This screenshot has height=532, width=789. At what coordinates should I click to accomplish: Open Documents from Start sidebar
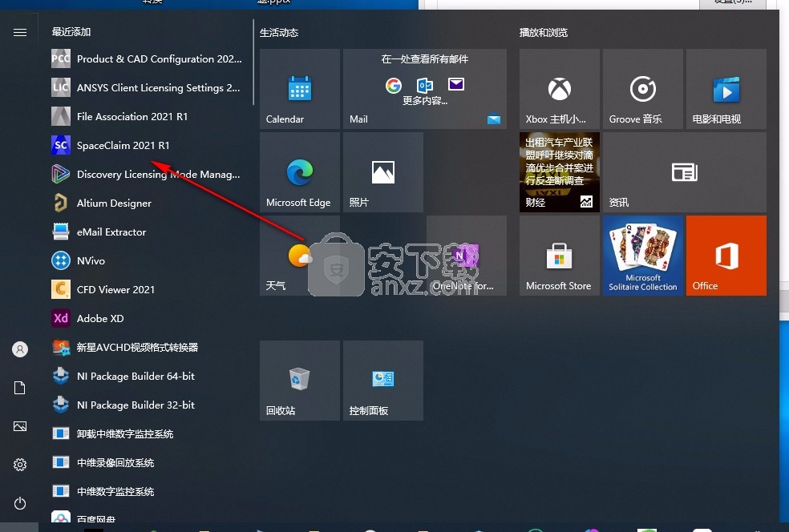click(x=19, y=389)
